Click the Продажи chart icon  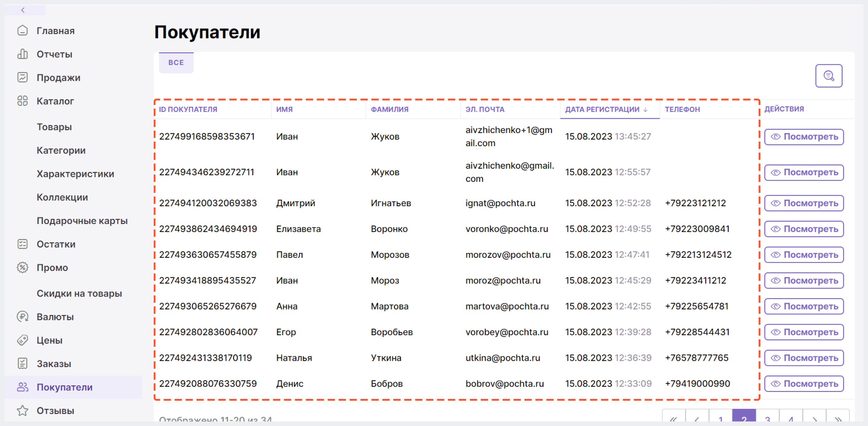pos(22,77)
